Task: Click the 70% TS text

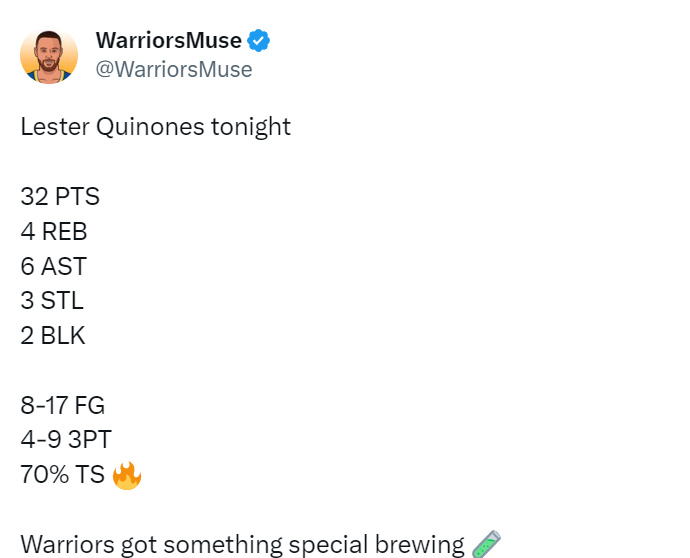Action: [62, 475]
